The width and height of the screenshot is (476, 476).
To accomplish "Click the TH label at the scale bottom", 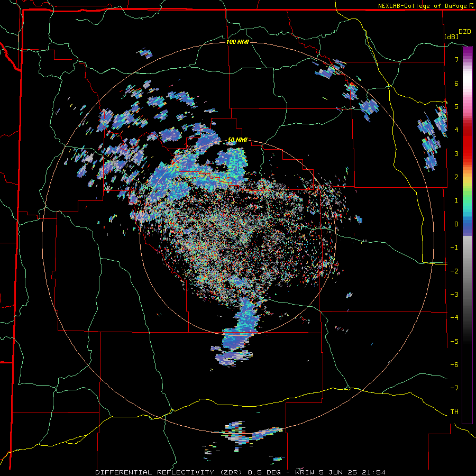I will pos(454,411).
